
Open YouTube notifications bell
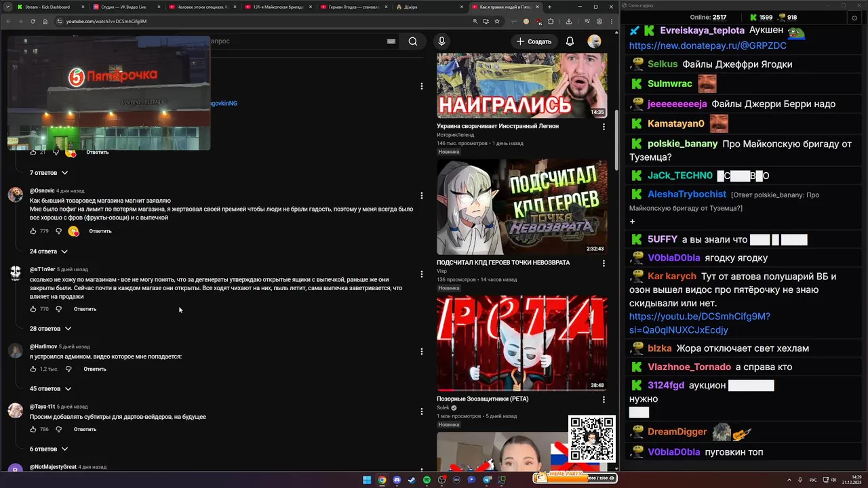click(570, 41)
